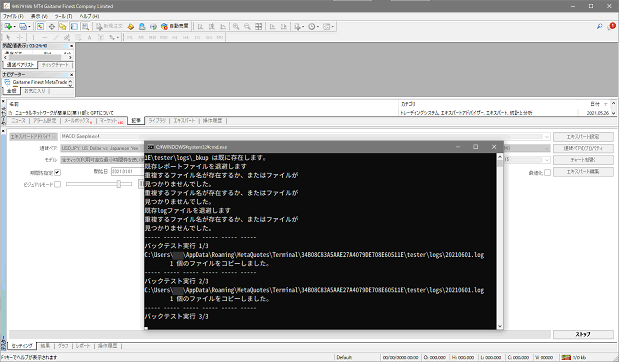
Task: Click the Modify expert button
Action: tap(583, 172)
